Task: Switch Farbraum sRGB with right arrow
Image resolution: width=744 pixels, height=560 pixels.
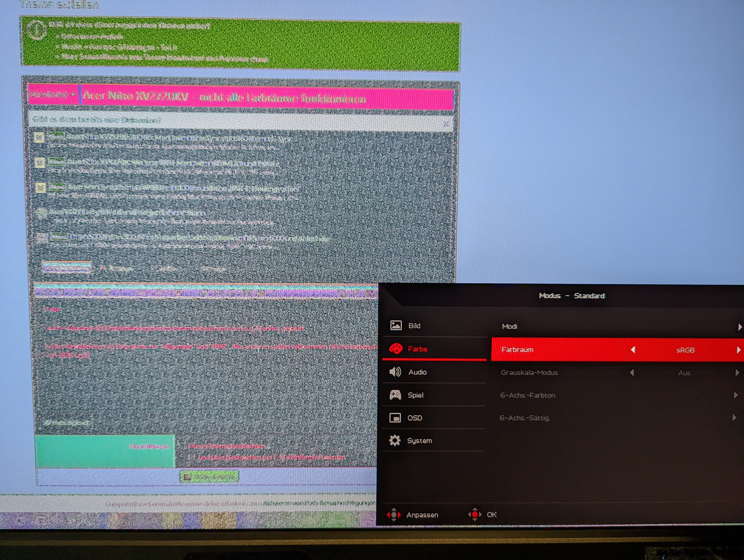Action: click(x=738, y=350)
